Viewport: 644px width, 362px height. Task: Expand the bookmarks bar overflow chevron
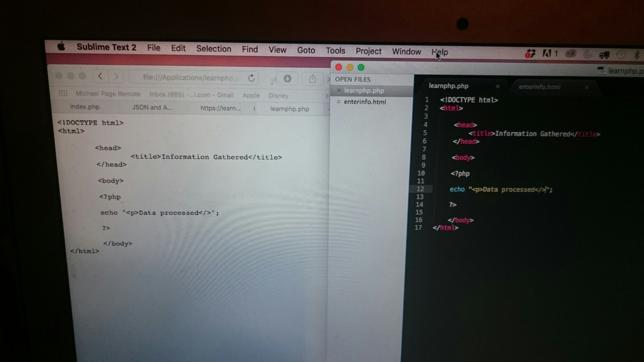[x=327, y=96]
